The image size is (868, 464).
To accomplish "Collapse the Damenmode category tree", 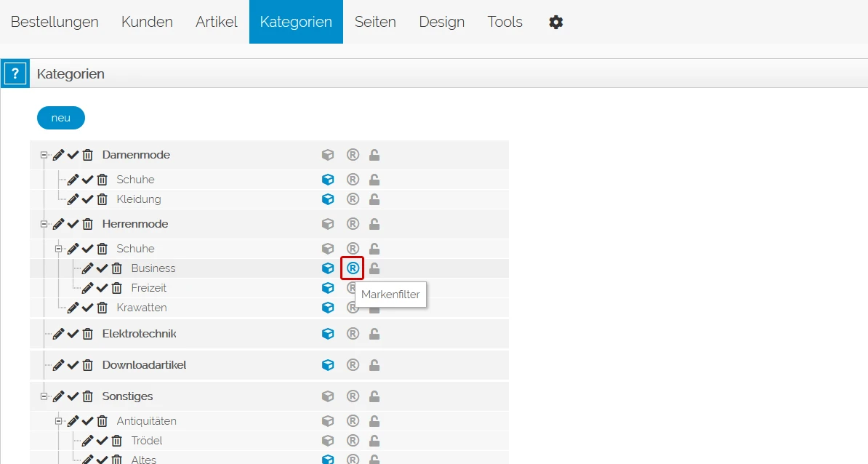I will [x=44, y=155].
